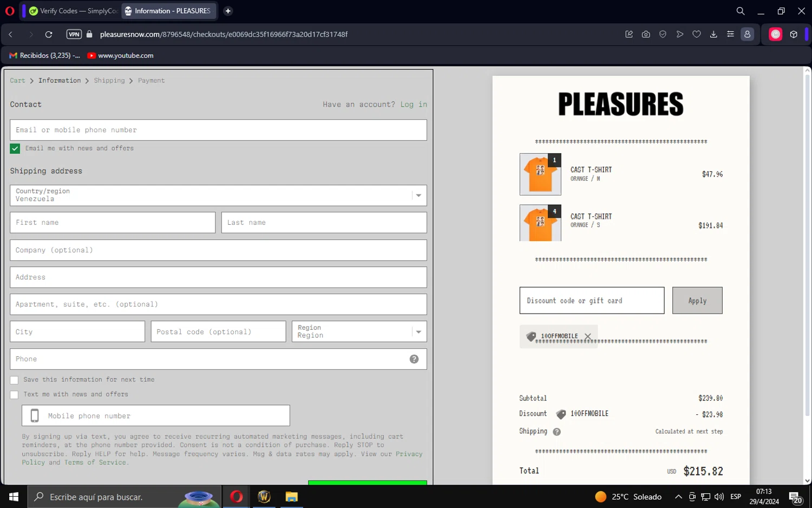
Task: Go back with the browser back arrow
Action: tap(11, 34)
